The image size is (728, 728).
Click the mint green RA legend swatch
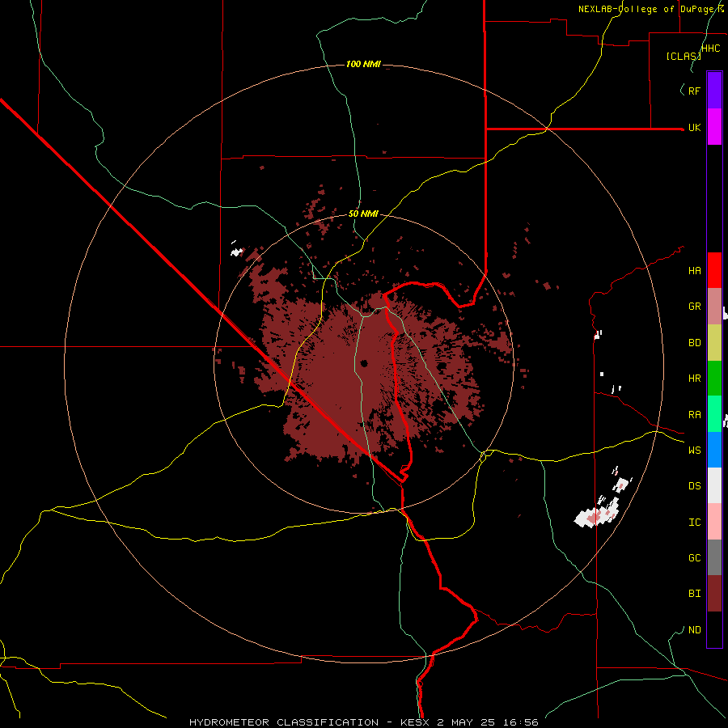(x=714, y=414)
